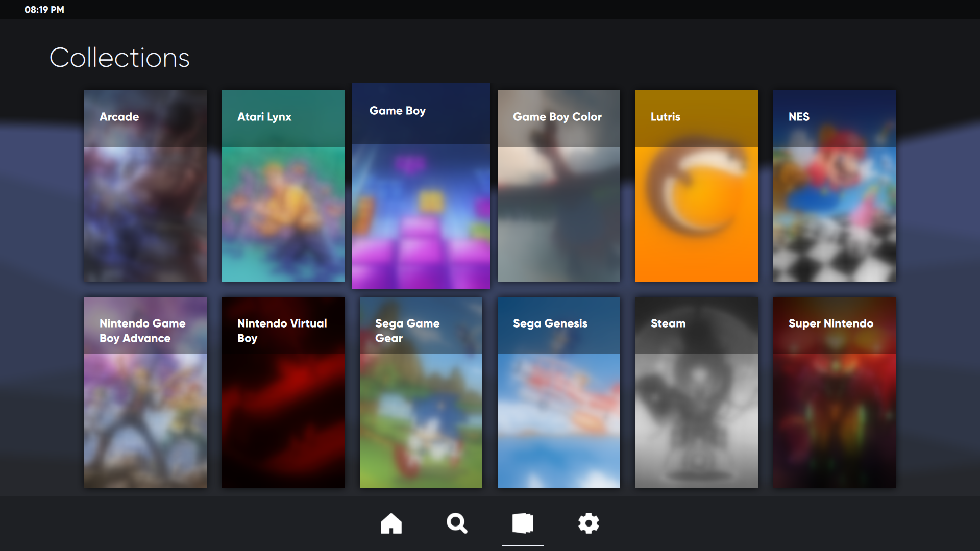Open the Game Boy Color collection
Viewport: 980px width, 551px height.
[x=559, y=186]
